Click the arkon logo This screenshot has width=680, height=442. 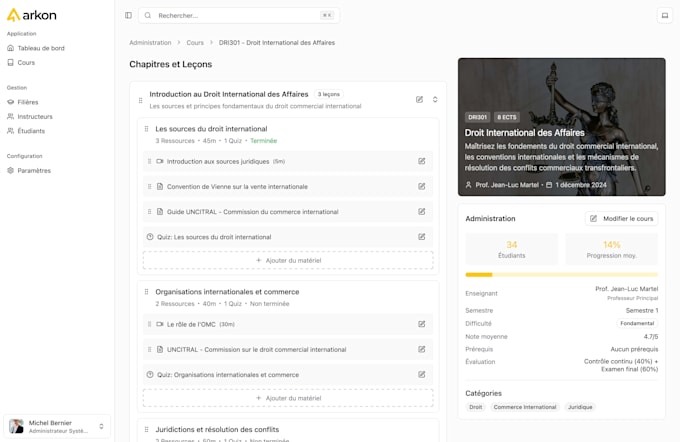[32, 15]
